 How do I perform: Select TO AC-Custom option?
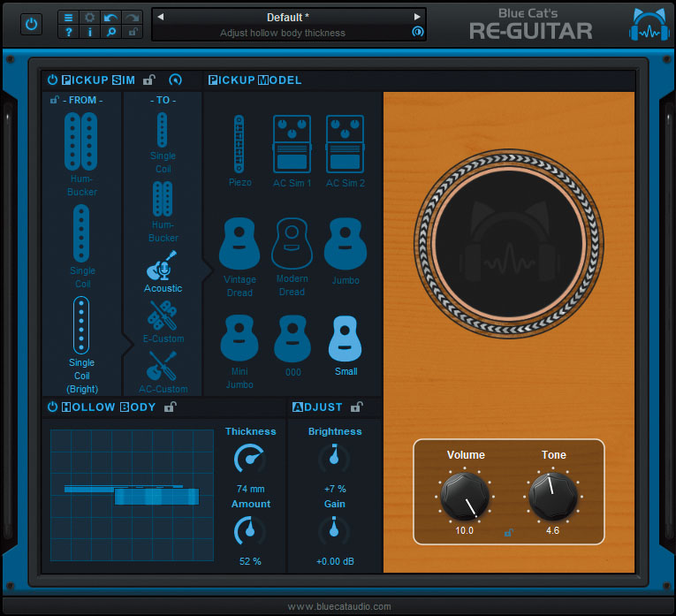coord(163,372)
